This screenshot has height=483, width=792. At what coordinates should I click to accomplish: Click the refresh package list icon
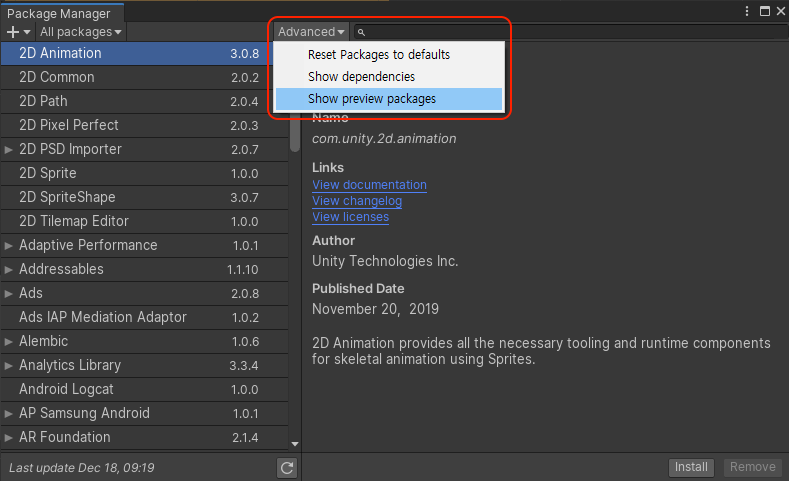pos(287,468)
